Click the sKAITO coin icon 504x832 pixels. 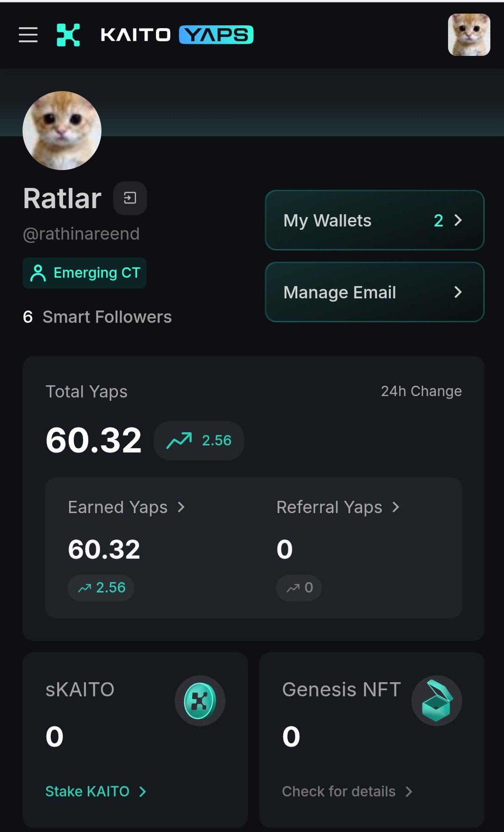point(200,701)
